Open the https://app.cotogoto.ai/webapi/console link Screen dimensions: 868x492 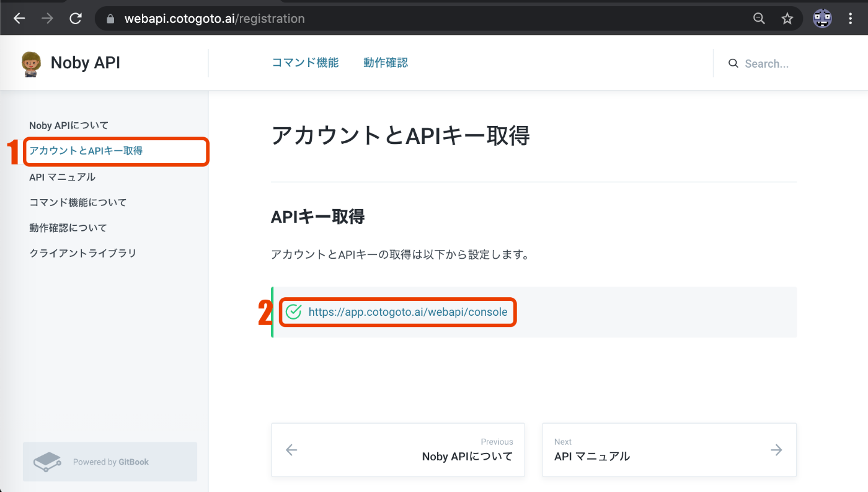[408, 312]
